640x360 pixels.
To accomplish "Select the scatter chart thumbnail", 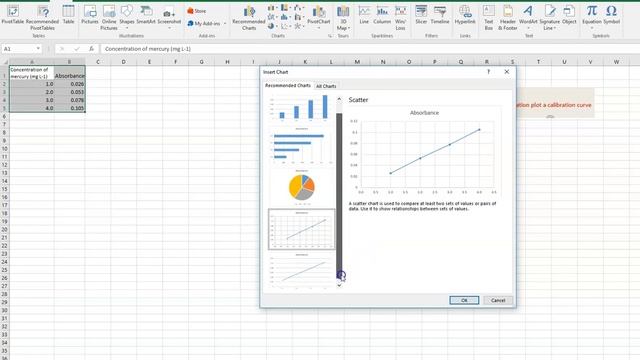I will pos(302,229).
